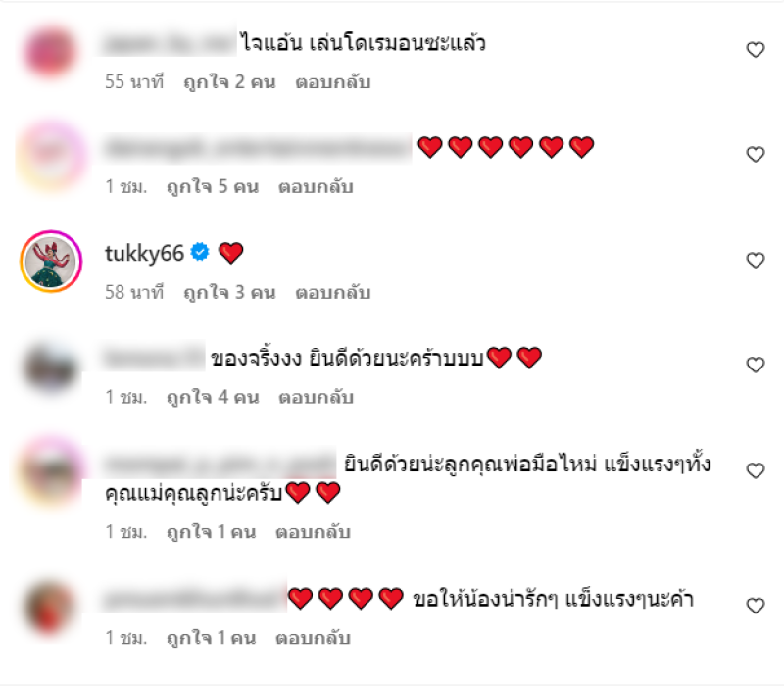
Task: Like the โดเรมอน comment with its heart icon
Action: [755, 50]
